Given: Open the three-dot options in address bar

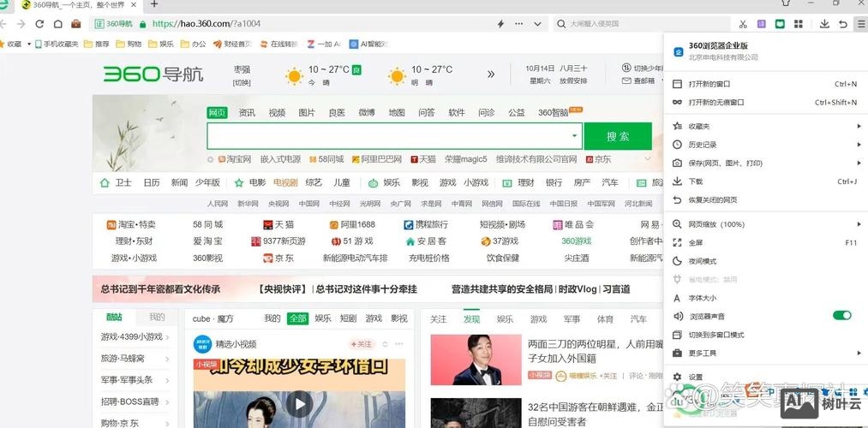Looking at the screenshot, I should 518,24.
